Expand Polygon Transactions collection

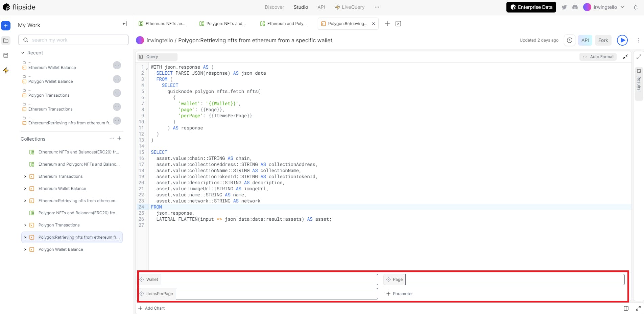[25, 225]
